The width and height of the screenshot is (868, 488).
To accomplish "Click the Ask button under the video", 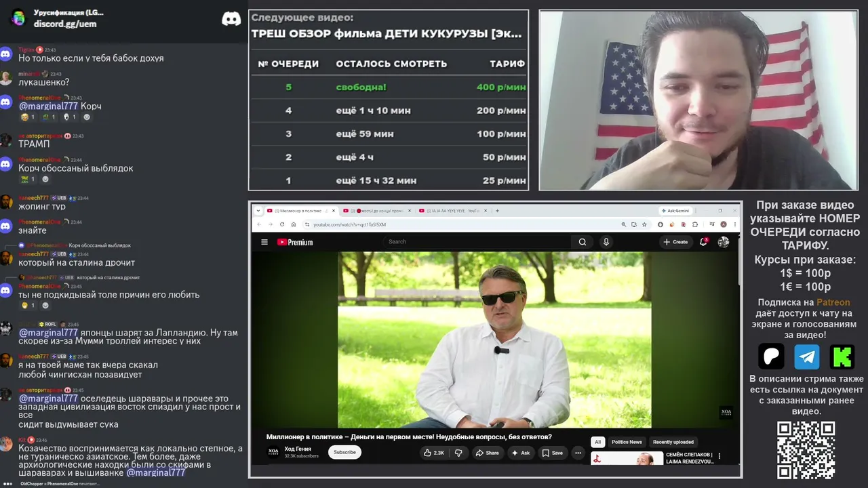I will pos(521,453).
